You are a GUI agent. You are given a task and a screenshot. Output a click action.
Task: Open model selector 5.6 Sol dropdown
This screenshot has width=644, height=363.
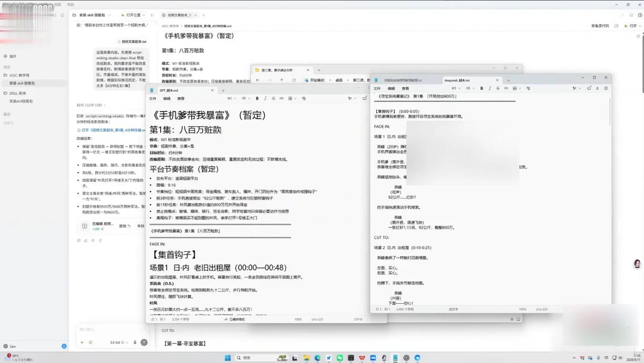[119, 342]
